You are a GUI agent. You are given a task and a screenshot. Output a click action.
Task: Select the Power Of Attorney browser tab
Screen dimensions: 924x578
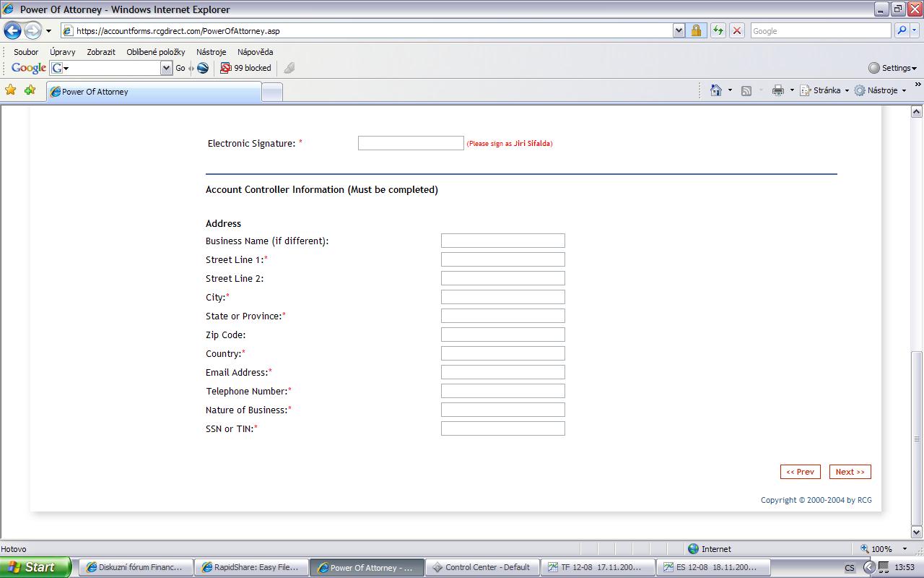pyautogui.click(x=154, y=92)
